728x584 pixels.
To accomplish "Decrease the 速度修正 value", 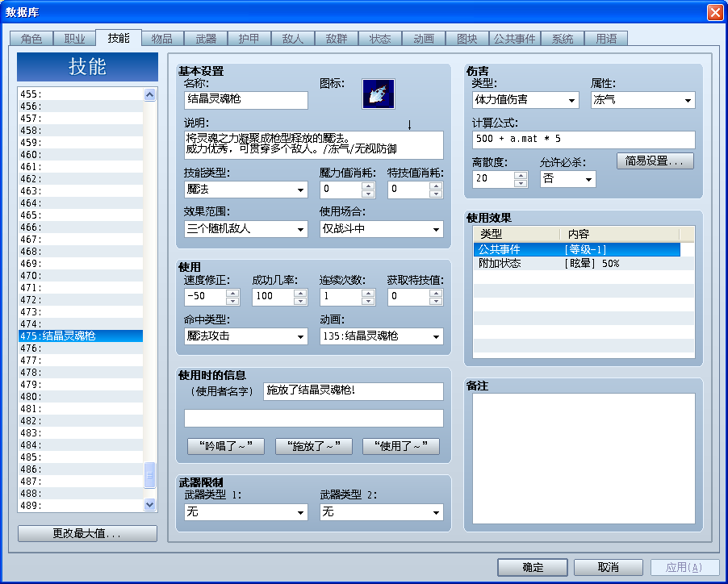I will pyautogui.click(x=232, y=301).
